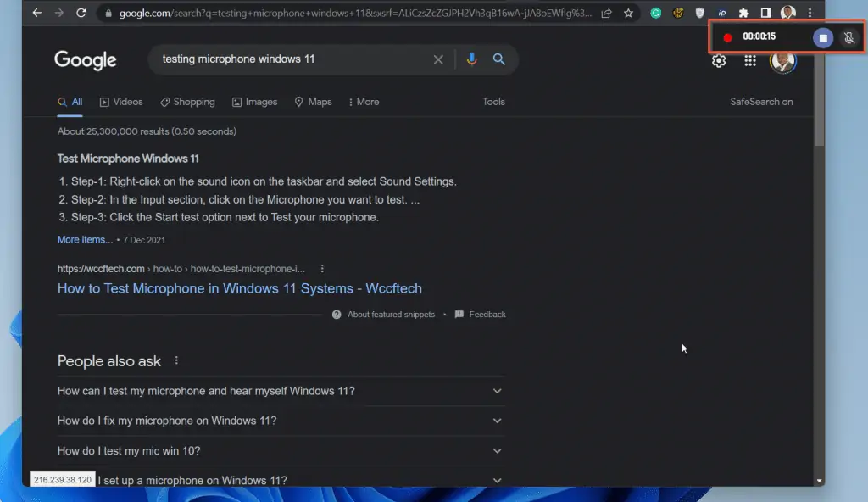Stop the screen recording
The width and height of the screenshot is (868, 502).
click(x=823, y=37)
